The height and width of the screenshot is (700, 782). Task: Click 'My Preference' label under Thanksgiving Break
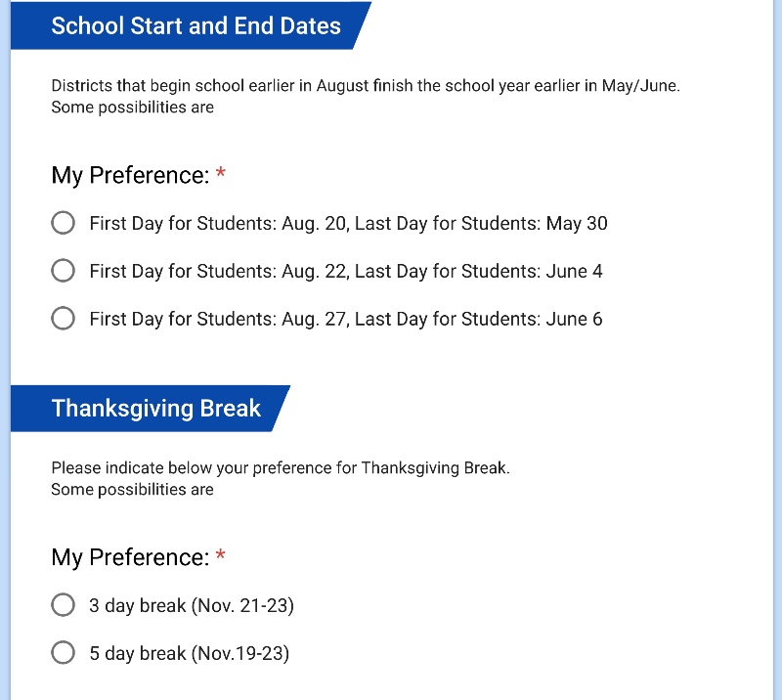tap(130, 558)
